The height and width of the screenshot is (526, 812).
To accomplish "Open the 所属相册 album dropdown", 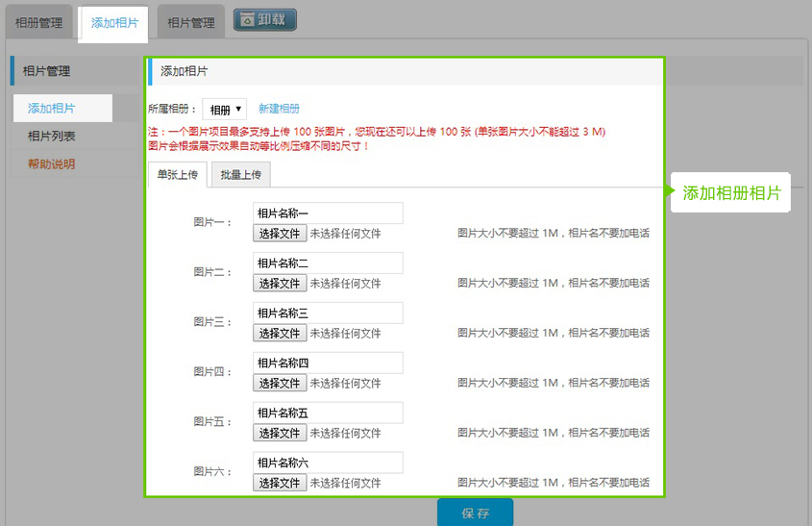I will tap(225, 110).
